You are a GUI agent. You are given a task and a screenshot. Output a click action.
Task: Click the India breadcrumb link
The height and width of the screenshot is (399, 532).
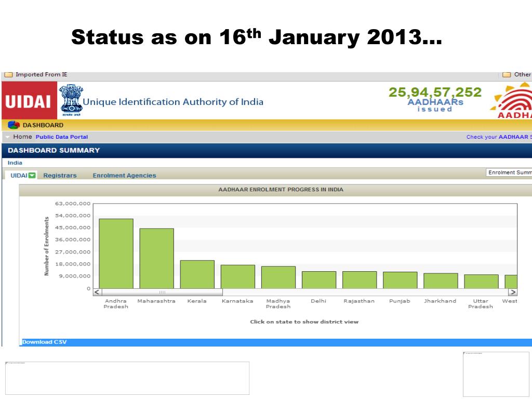tap(15, 163)
